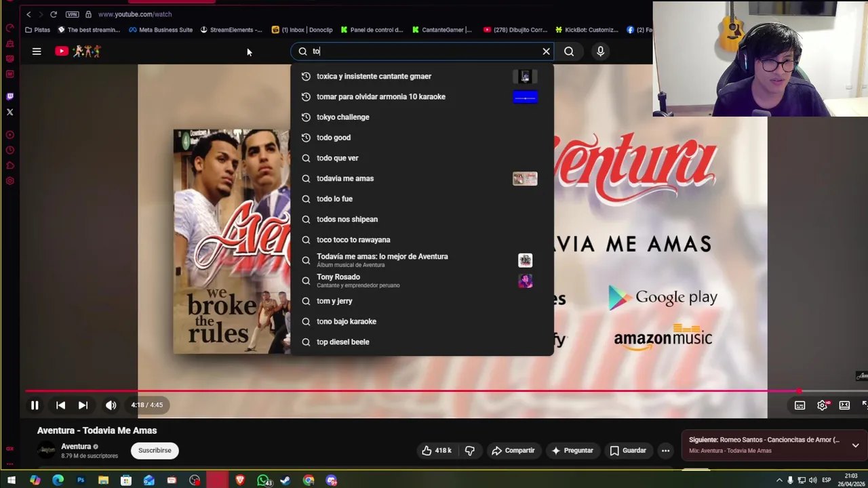Choose the 'tom y jerry' suggestion

(422, 301)
